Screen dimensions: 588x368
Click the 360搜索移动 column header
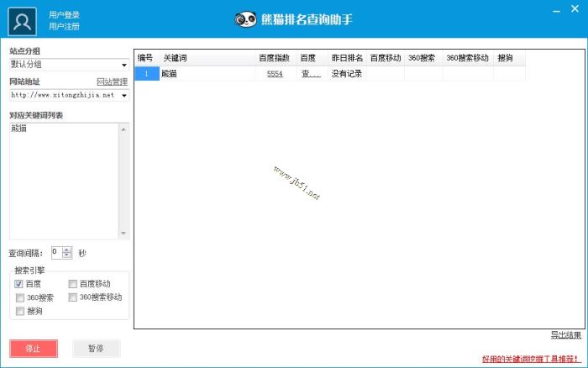pos(468,58)
